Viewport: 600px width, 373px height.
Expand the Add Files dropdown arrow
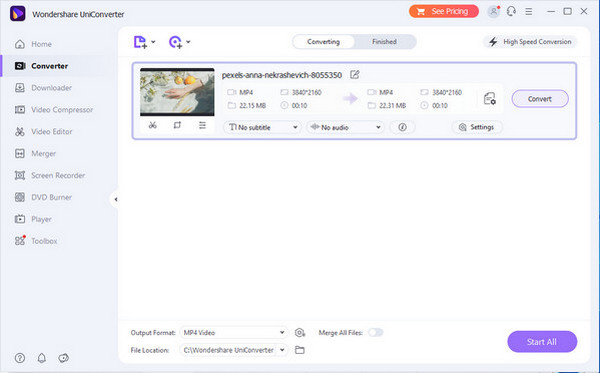click(x=153, y=42)
